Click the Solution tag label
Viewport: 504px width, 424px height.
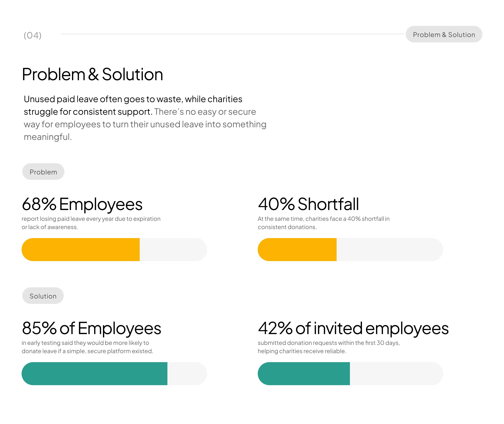pyautogui.click(x=43, y=296)
